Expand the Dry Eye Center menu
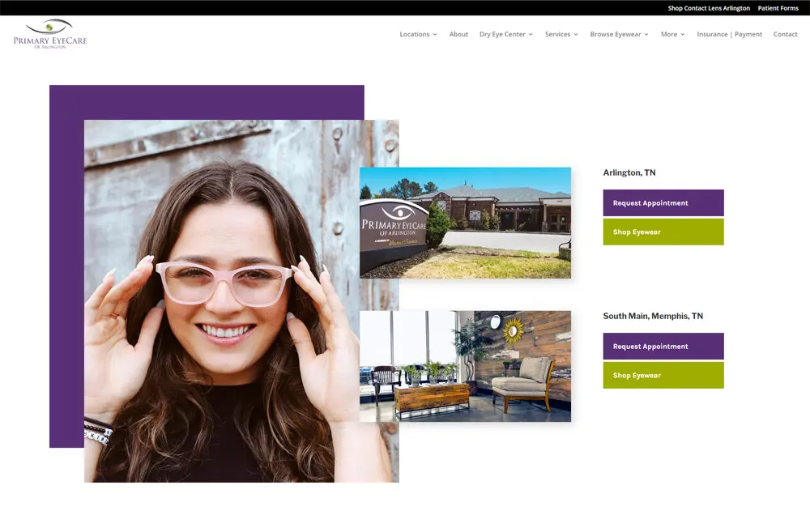Viewport: 810px width, 532px height. (505, 34)
